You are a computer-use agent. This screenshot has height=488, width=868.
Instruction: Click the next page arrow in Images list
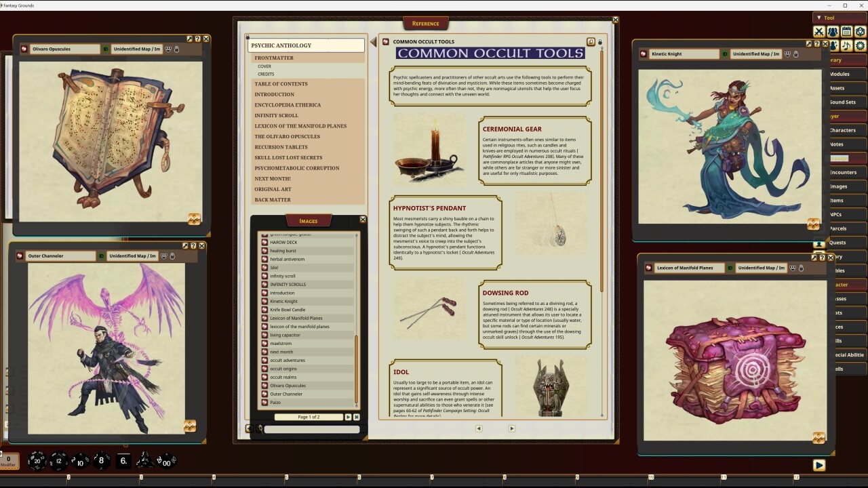click(x=348, y=417)
